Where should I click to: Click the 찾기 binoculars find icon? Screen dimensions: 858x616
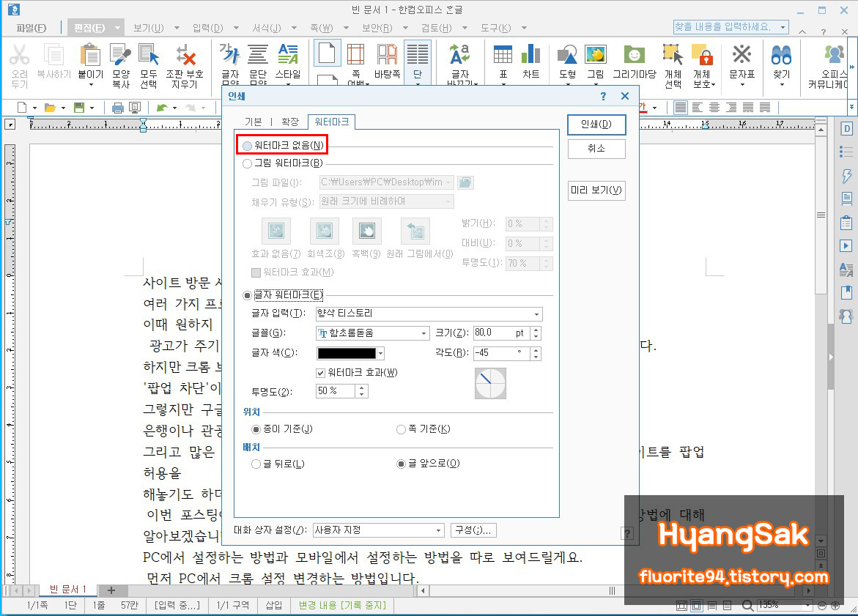[x=781, y=55]
